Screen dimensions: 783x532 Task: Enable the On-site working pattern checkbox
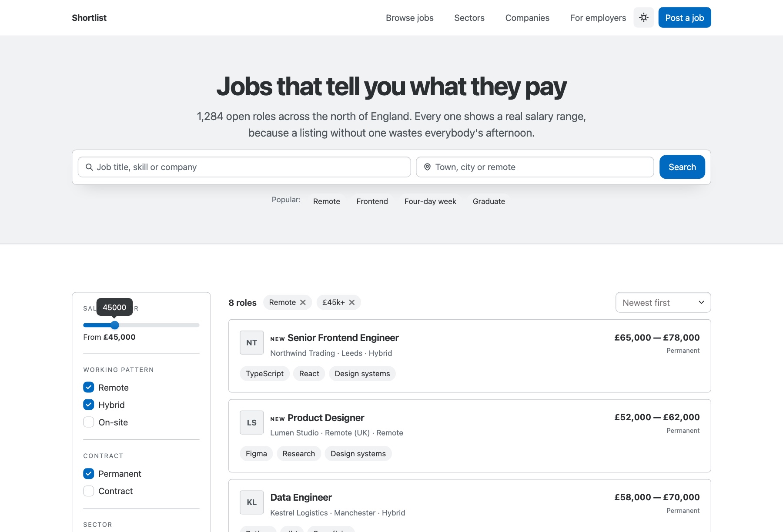point(89,422)
